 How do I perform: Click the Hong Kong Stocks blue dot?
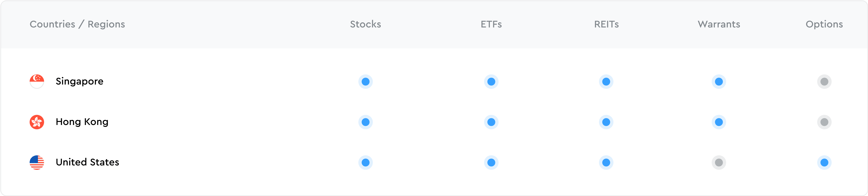tap(365, 122)
